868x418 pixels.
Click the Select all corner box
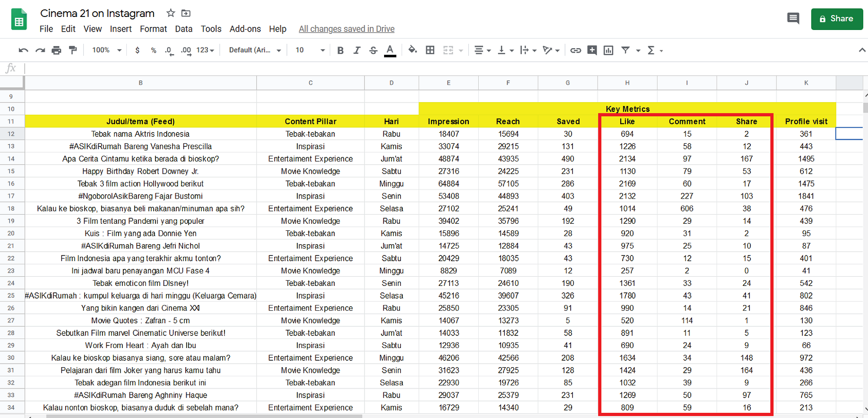coord(12,83)
